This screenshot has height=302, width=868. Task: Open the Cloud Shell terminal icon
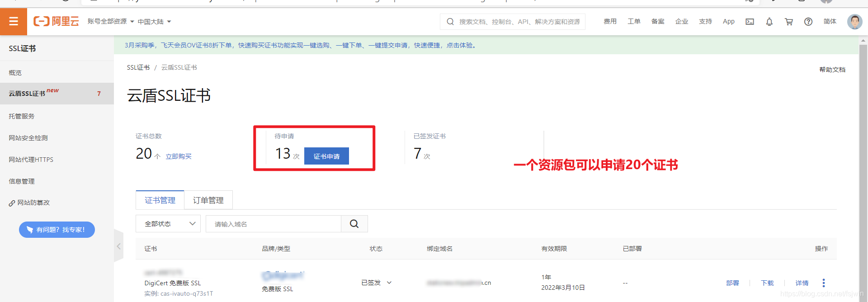750,22
